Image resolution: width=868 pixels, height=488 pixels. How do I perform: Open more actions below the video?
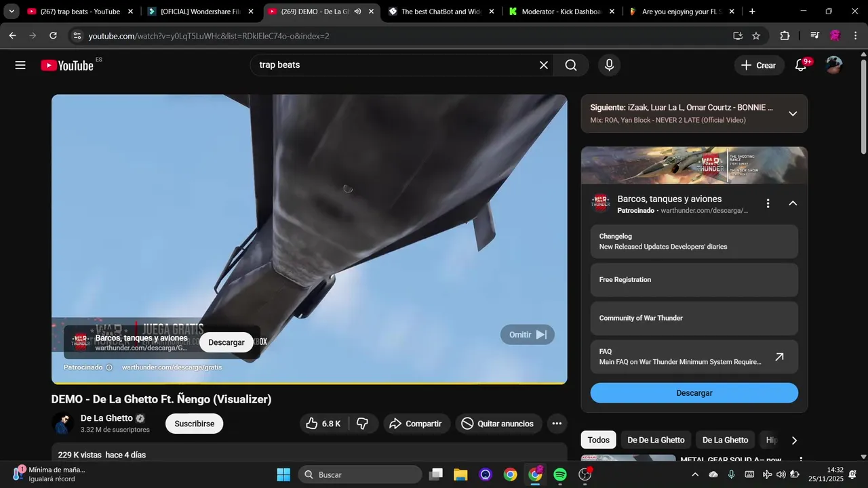557,424
